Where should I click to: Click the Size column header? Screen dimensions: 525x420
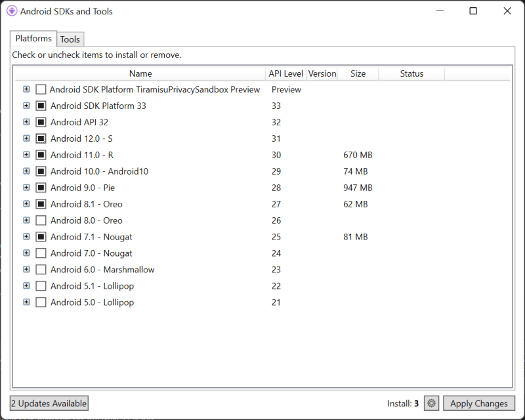tap(358, 73)
